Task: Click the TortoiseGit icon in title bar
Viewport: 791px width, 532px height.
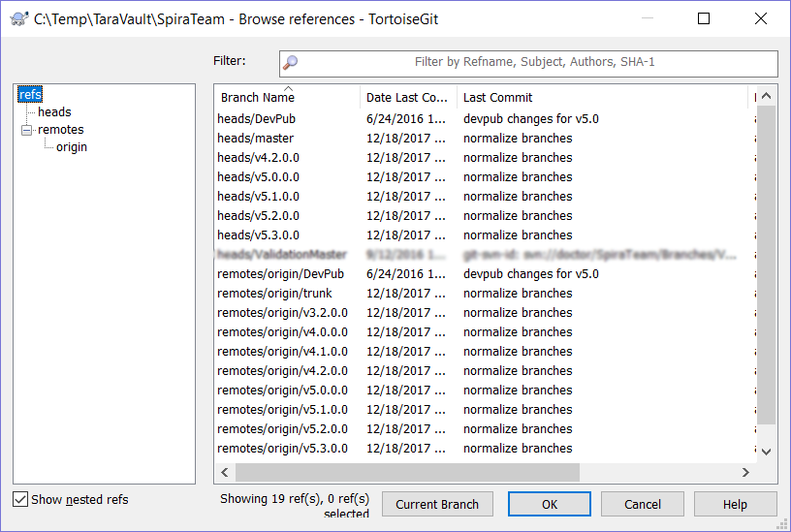Action: [x=18, y=18]
